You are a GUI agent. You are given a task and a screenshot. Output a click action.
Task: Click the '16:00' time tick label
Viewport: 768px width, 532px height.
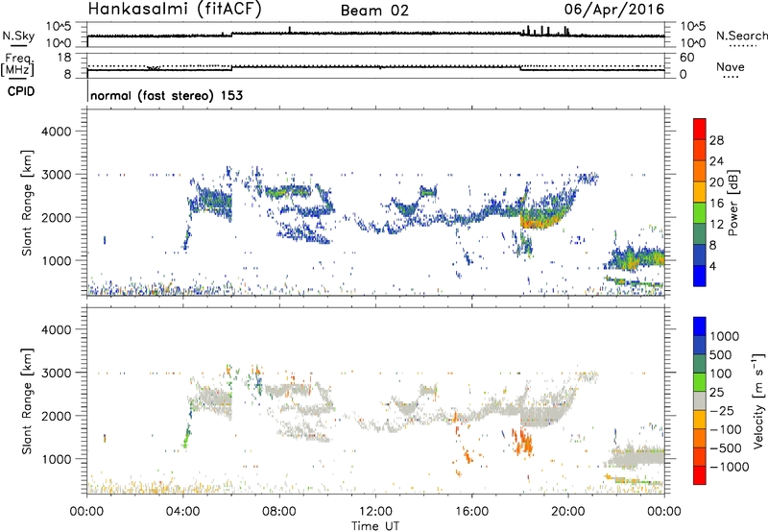point(471,512)
